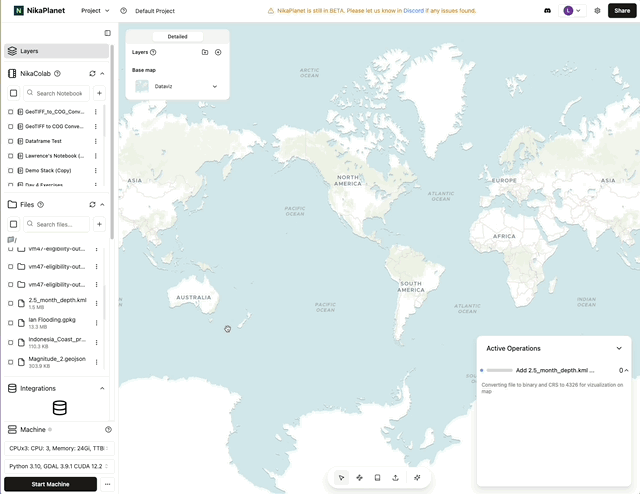Click the Start Machine button
The height and width of the screenshot is (494, 640).
[x=51, y=484]
